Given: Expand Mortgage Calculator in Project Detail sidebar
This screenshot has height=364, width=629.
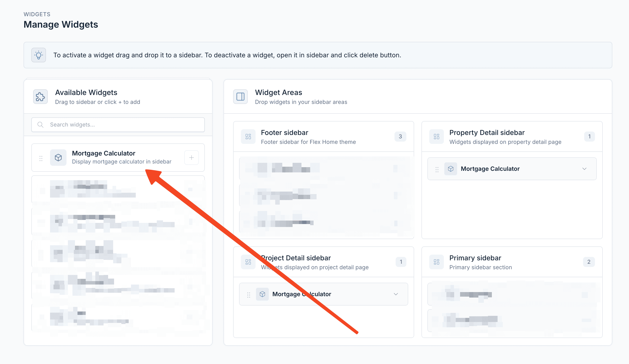Looking at the screenshot, I should click(x=396, y=294).
